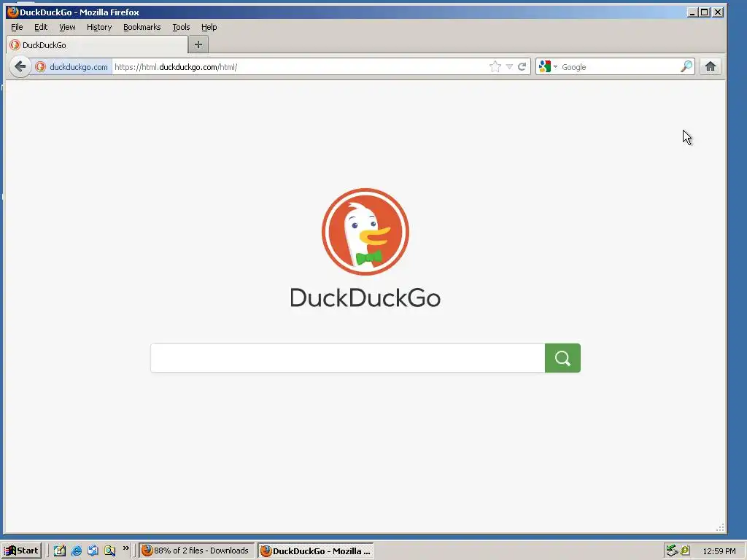747x560 pixels.
Task: Select the DuckDuckGo tab
Action: point(97,44)
